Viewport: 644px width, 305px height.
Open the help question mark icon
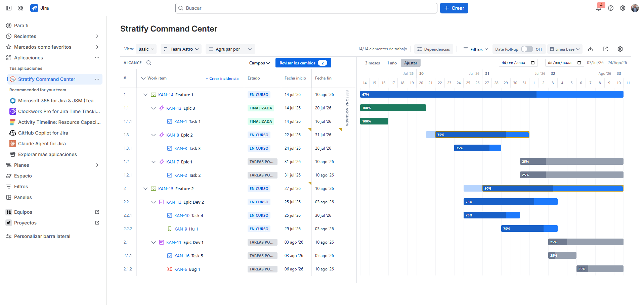(611, 8)
